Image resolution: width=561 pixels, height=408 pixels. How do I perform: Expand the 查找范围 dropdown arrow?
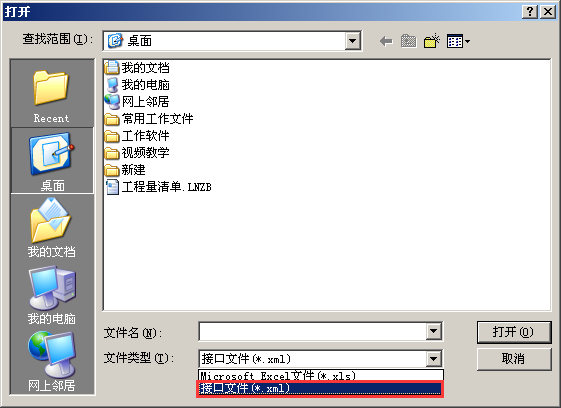352,41
